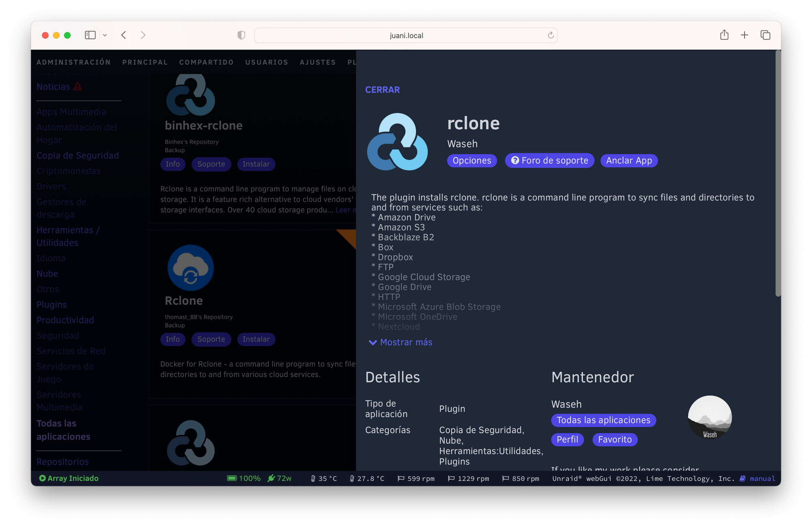Go forward with the browser forward arrow
This screenshot has height=527, width=812.
pyautogui.click(x=143, y=35)
